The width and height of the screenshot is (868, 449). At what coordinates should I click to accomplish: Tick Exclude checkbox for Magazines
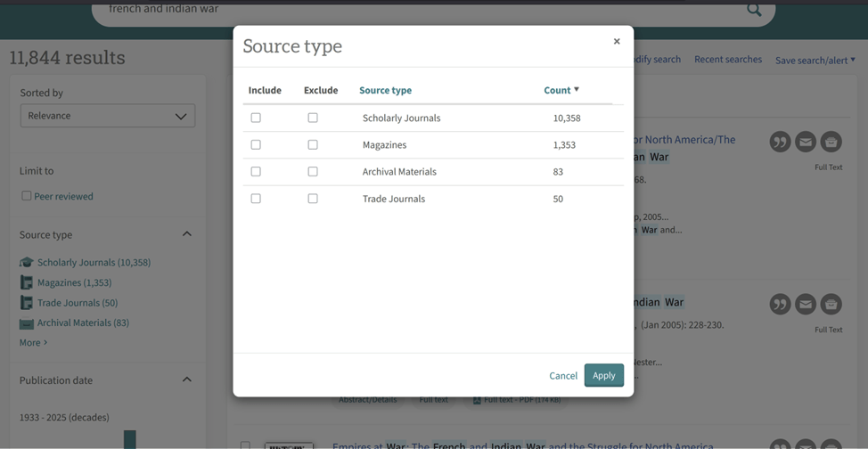(x=313, y=144)
